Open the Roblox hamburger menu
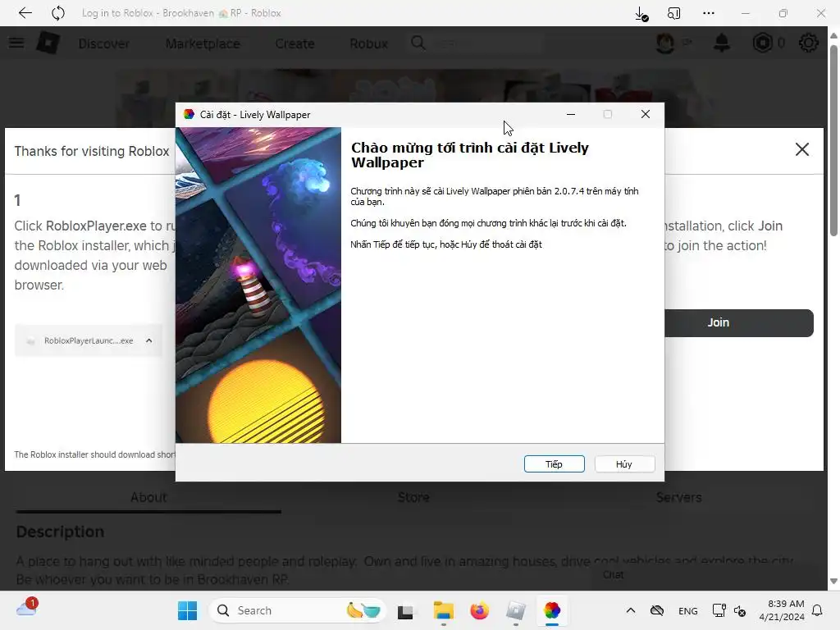Viewport: 840px width, 630px height. click(x=16, y=43)
